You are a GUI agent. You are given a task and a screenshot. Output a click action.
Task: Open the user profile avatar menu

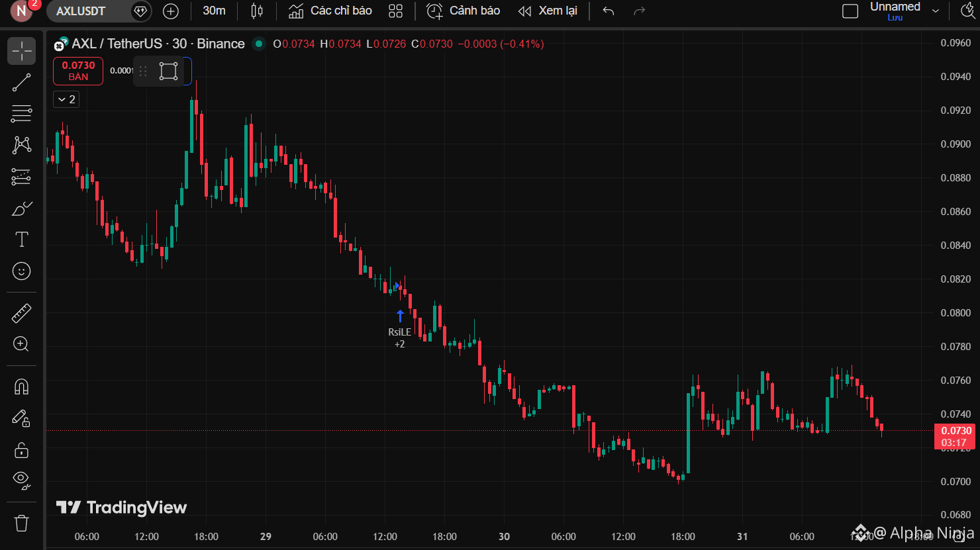point(21,11)
